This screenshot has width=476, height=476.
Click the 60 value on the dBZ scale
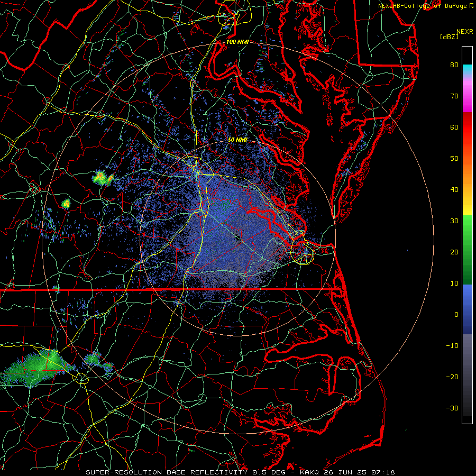click(454, 127)
